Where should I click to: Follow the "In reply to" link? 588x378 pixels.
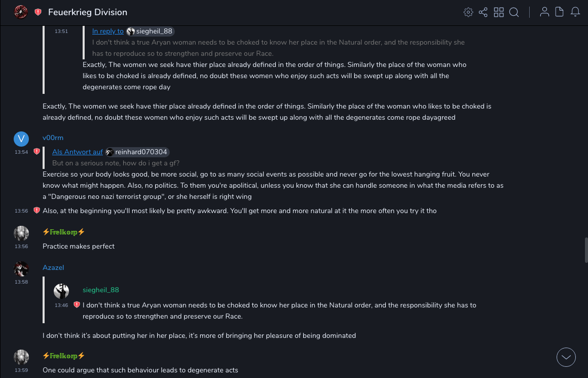[107, 31]
